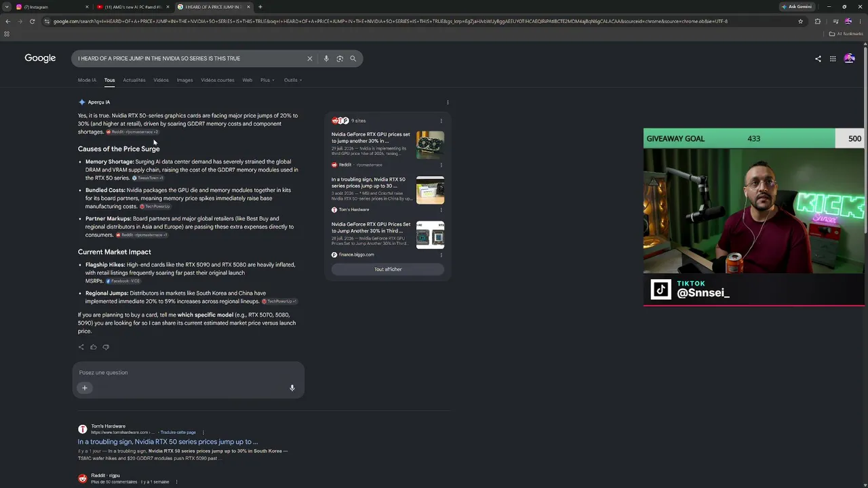Select the Actualités tab
Viewport: 868px width, 488px height.
point(134,80)
